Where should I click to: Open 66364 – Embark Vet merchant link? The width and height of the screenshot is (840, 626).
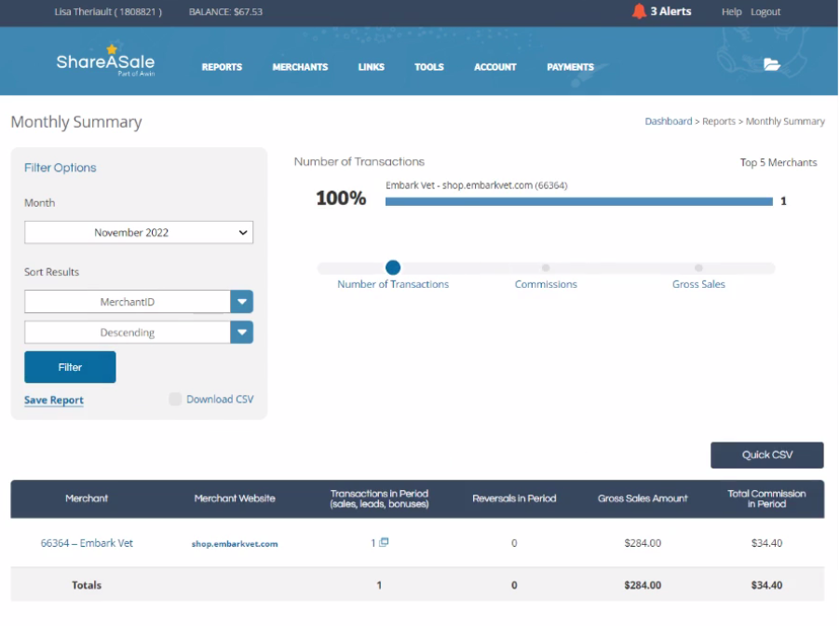(87, 543)
